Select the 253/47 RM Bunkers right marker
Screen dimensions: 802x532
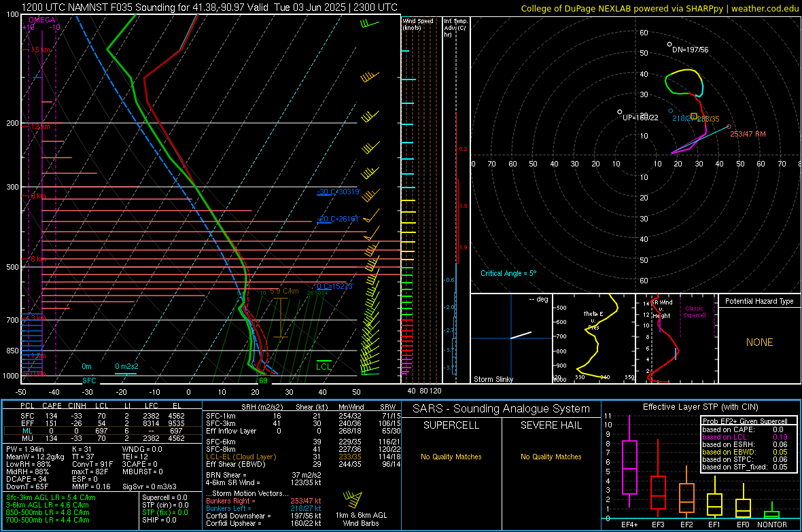[x=729, y=127]
